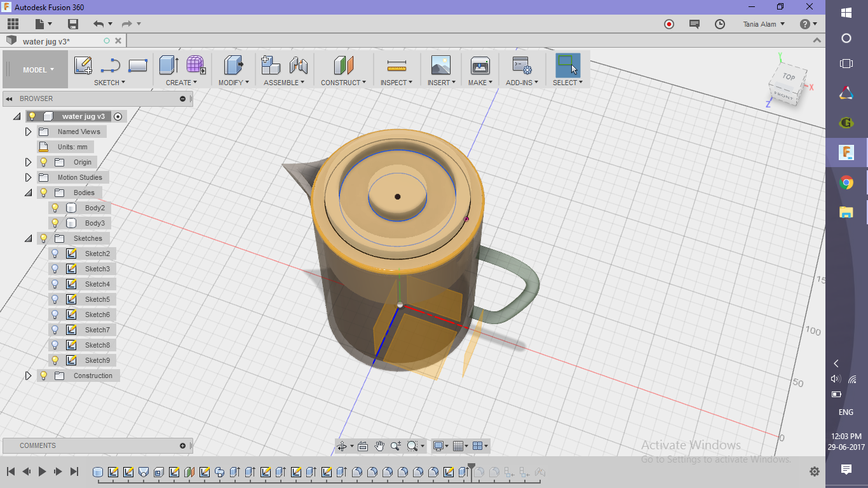Toggle visibility bulb for Construction folder
This screenshot has width=868, height=488.
coord(44,376)
